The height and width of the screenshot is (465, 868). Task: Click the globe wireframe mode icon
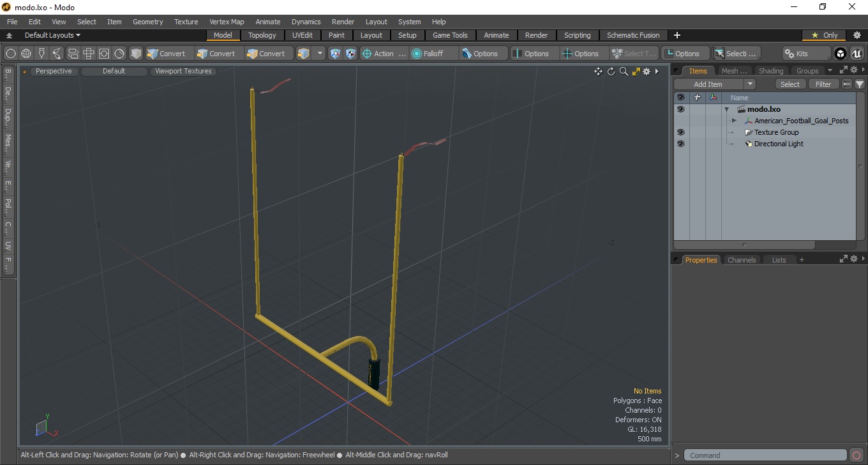point(26,54)
